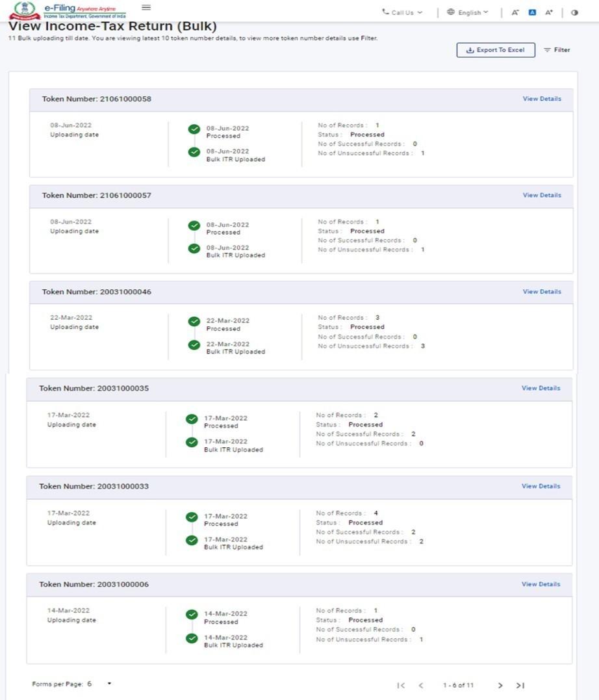Viewport: 599px width, 700px height.
Task: Open the e-Filing portal home logo
Action: [26, 8]
